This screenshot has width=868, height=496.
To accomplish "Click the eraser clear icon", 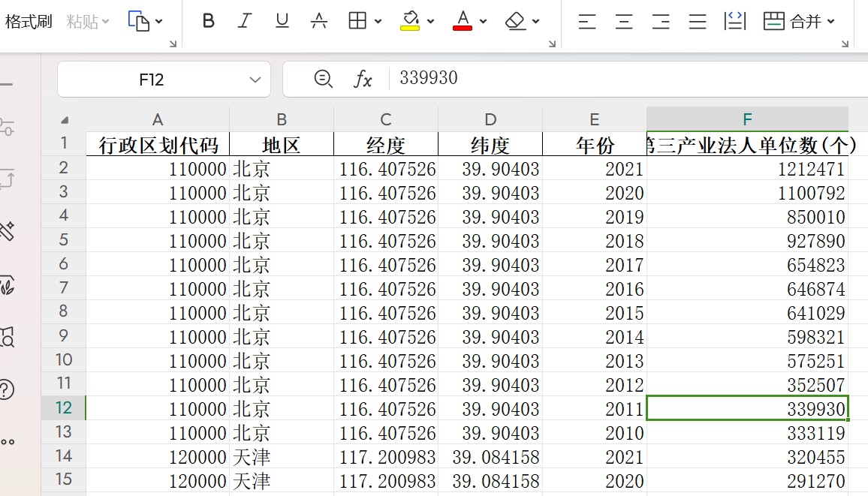I will [x=516, y=21].
